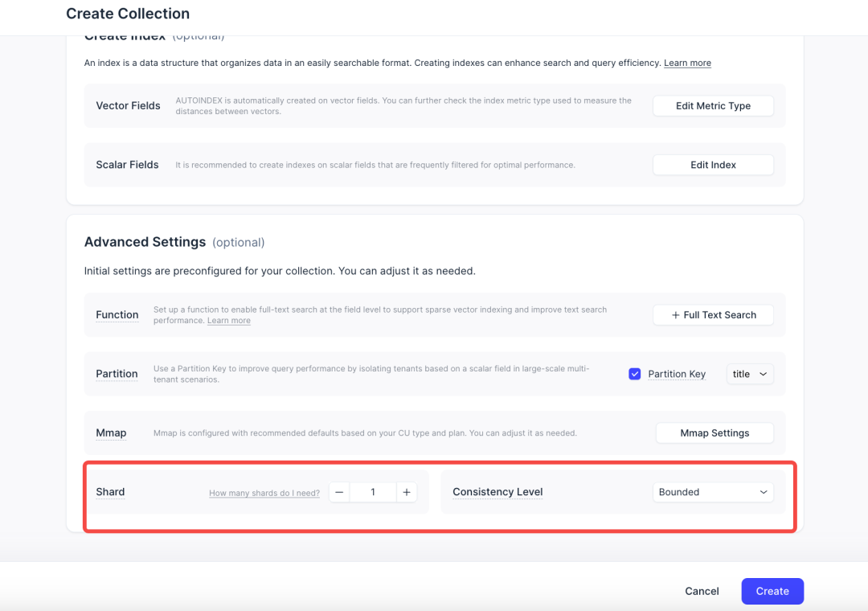Screen dimensions: 868x611
Task: Click the Mmap label
Action: click(111, 433)
